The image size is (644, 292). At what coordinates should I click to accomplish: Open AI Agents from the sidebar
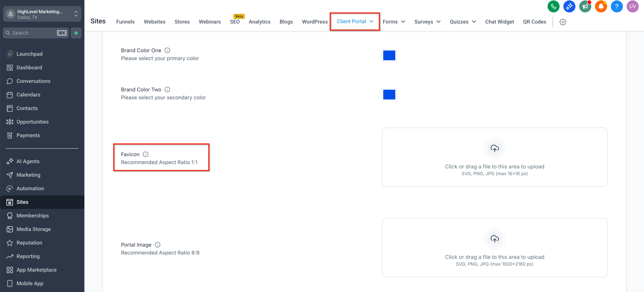point(28,161)
